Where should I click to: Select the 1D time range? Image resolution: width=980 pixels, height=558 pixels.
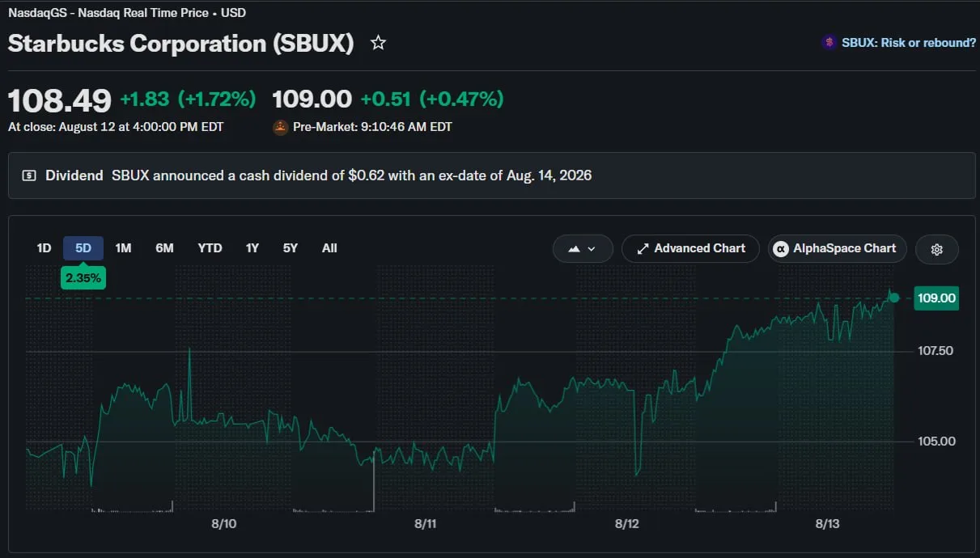tap(44, 248)
